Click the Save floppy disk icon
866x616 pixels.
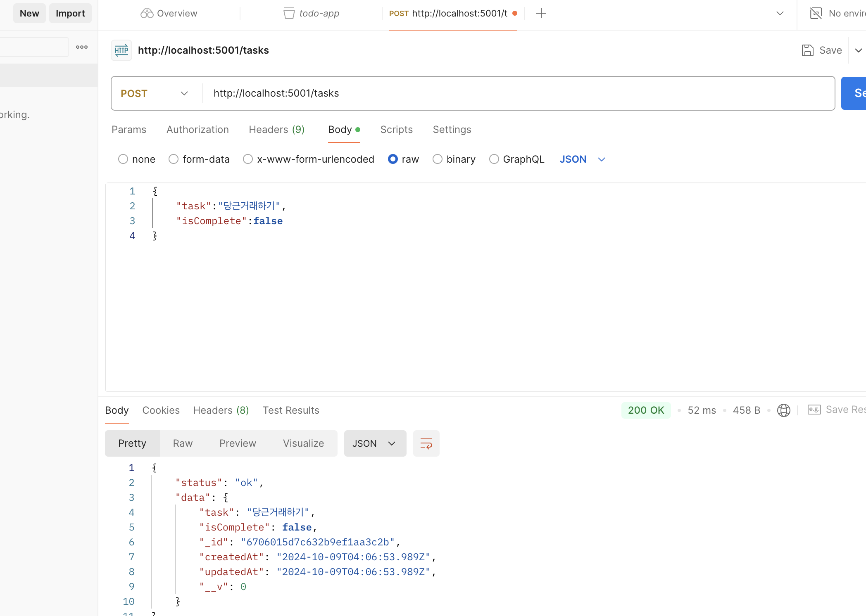[807, 50]
